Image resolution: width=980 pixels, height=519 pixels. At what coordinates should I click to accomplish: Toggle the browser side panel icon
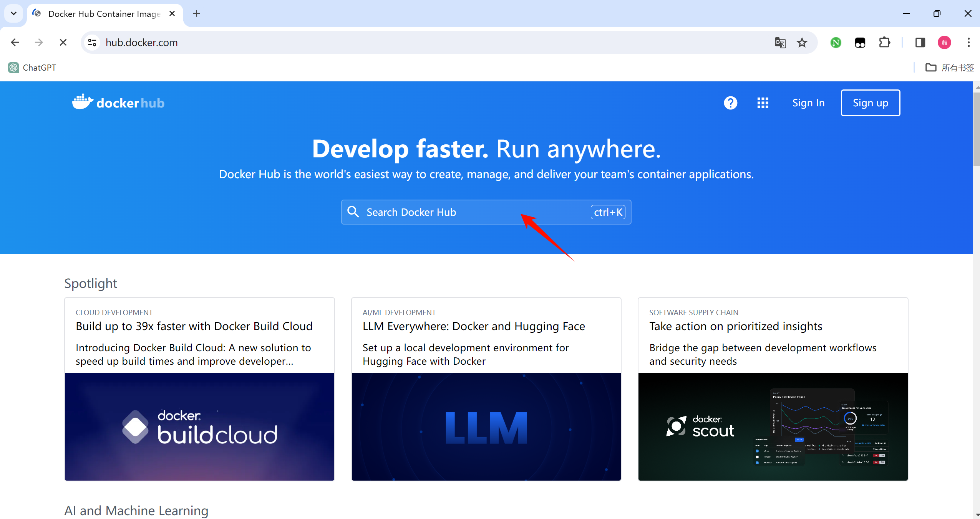(920, 43)
